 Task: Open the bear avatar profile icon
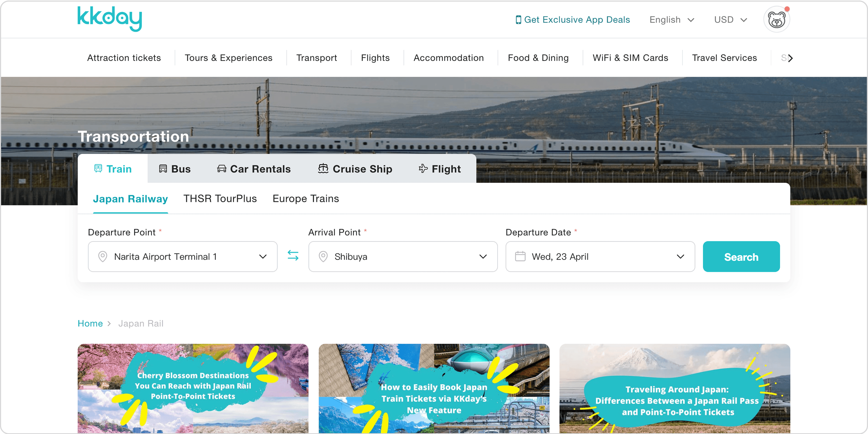(x=776, y=20)
